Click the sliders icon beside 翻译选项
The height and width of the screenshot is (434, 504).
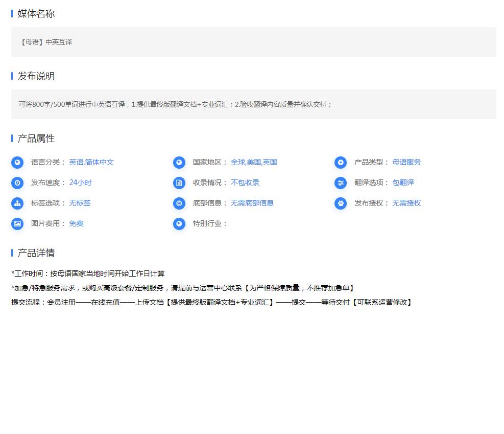pyautogui.click(x=341, y=182)
